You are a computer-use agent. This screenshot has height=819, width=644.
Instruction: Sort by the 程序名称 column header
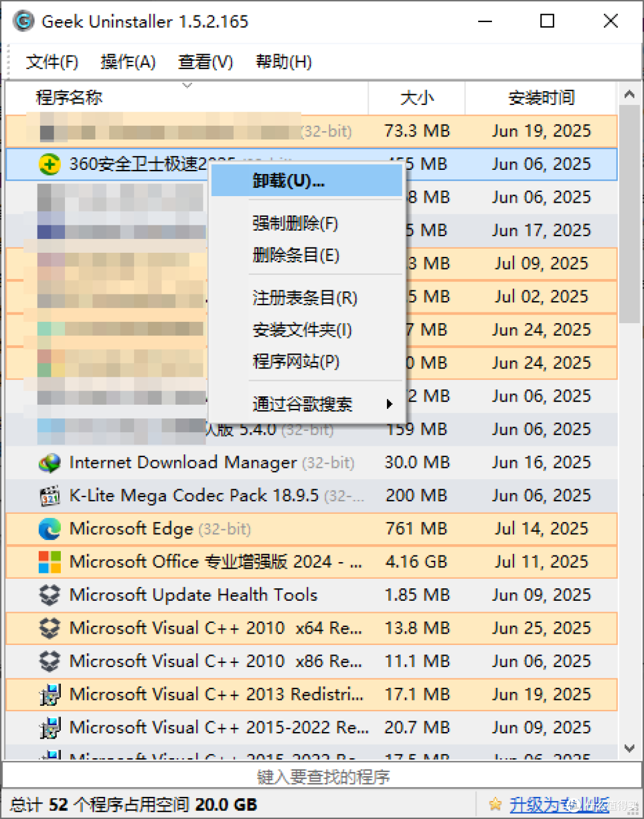[187, 98]
